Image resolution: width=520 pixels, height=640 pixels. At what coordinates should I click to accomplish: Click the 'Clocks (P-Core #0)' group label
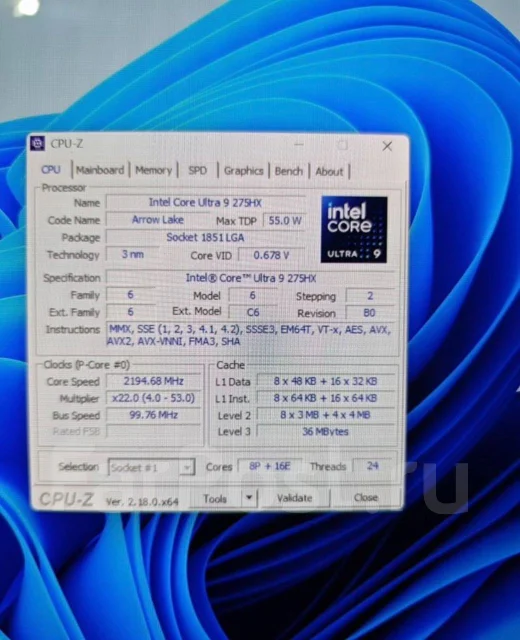pos(87,364)
